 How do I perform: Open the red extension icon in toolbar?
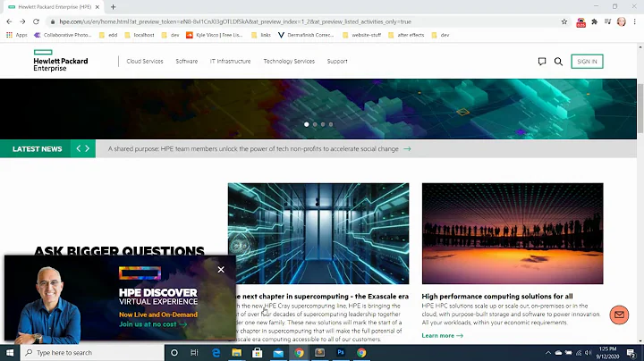pos(580,22)
